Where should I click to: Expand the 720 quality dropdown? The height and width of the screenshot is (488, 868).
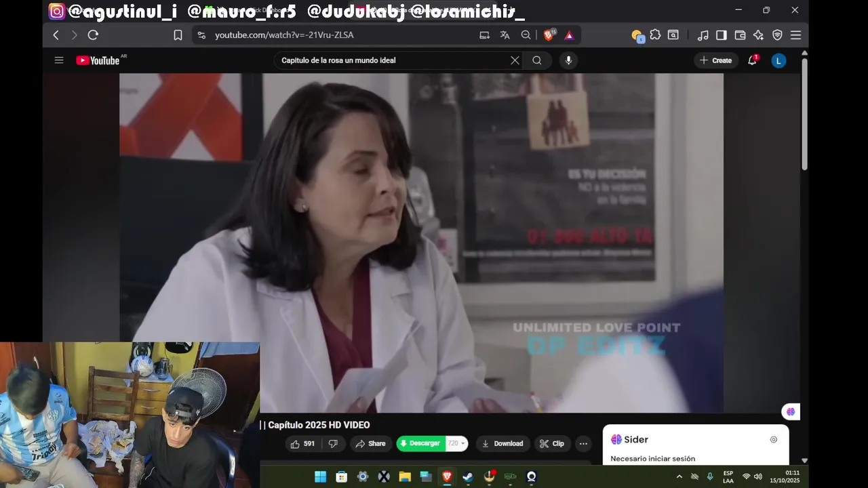point(457,444)
